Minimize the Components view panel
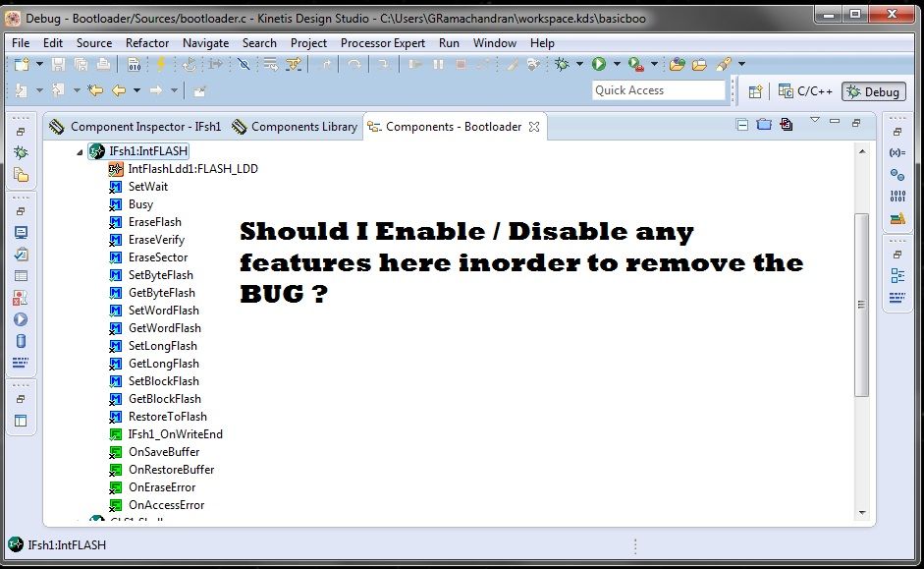924x569 pixels. 835,122
